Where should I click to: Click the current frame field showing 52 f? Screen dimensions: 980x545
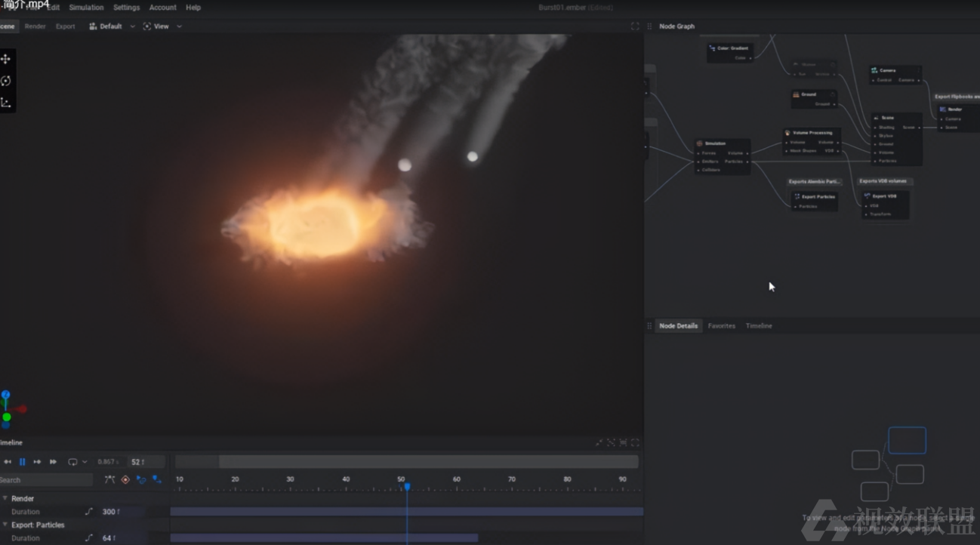click(146, 462)
